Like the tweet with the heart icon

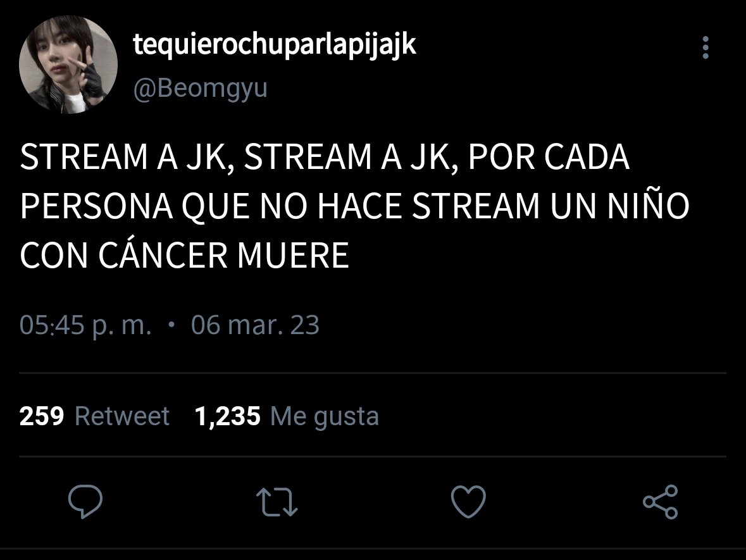[x=468, y=502]
